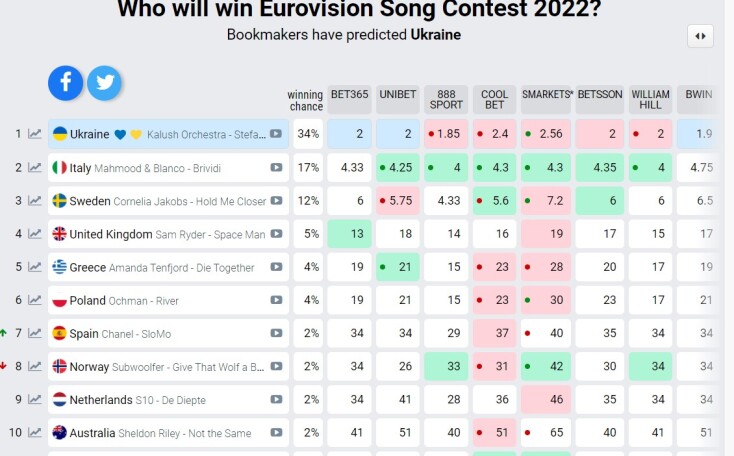Play United Kingdom Space Man video
Image resolution: width=734 pixels, height=456 pixels.
(276, 234)
